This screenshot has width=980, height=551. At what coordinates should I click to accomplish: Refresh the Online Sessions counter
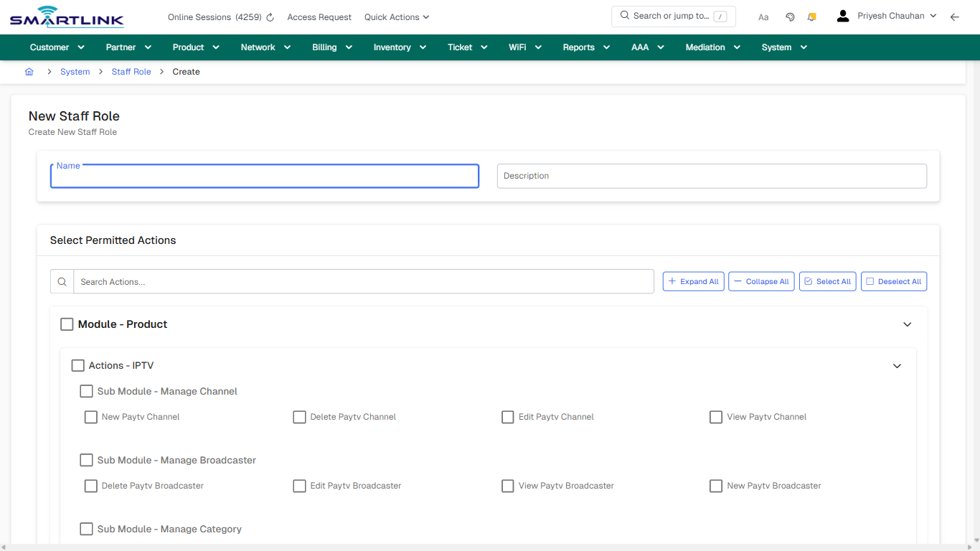tap(269, 17)
